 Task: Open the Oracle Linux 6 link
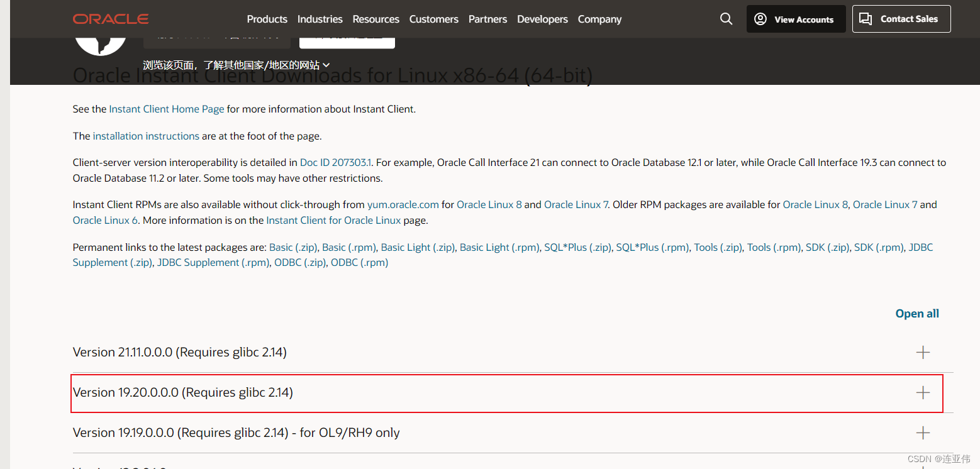(105, 220)
